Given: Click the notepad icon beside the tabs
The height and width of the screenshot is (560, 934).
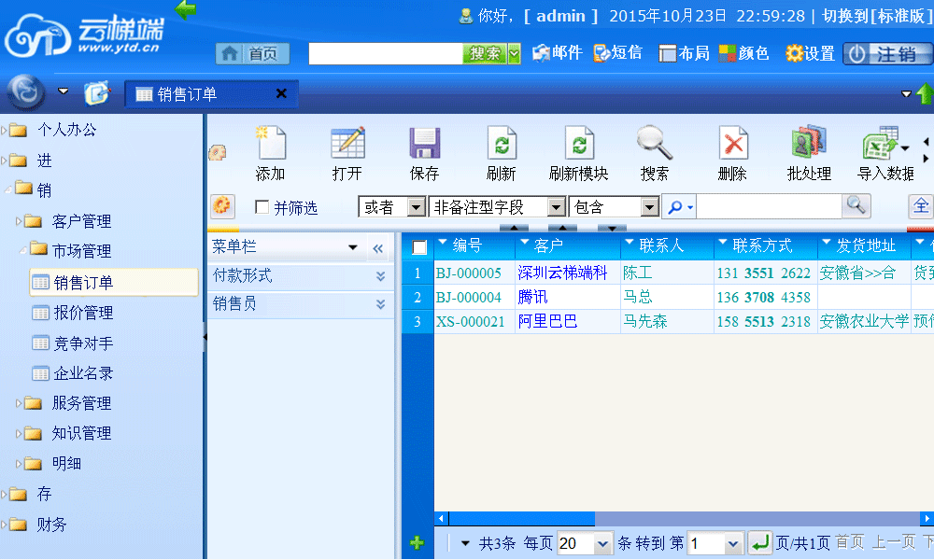Looking at the screenshot, I should [x=96, y=93].
